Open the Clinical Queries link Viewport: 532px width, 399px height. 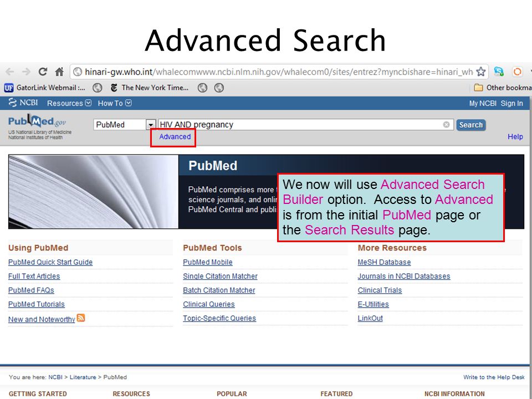(209, 304)
